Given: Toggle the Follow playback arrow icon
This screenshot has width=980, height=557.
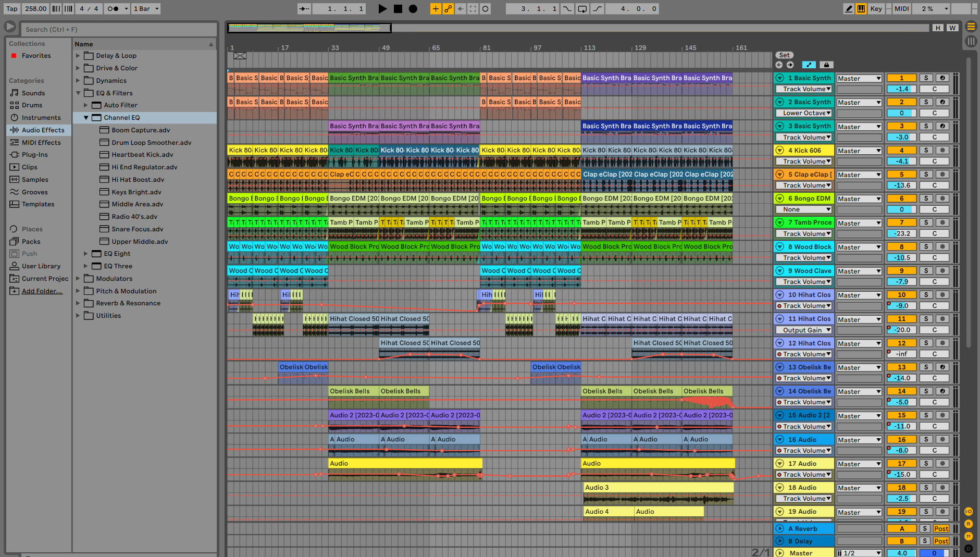Looking at the screenshot, I should click(x=304, y=9).
